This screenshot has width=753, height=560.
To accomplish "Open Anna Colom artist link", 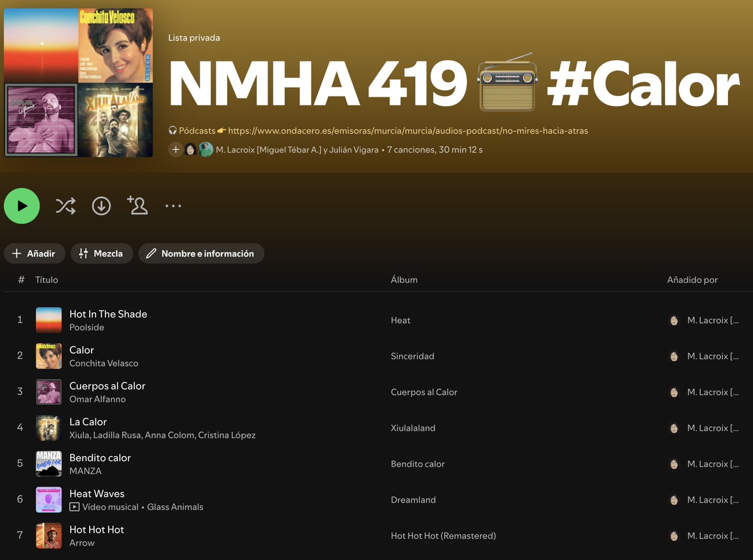I will (168, 435).
